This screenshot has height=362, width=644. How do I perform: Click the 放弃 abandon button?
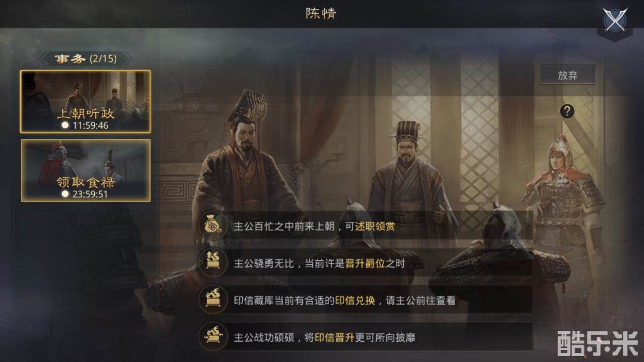tap(568, 75)
